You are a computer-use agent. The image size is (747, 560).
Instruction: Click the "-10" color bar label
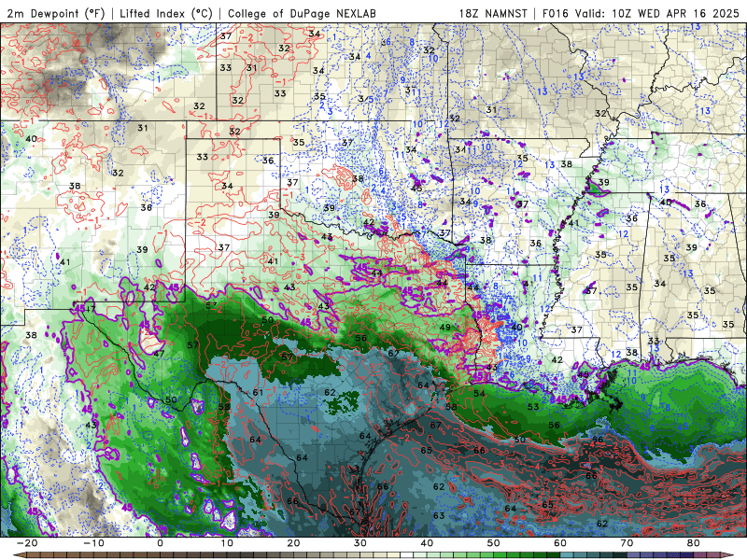tap(93, 543)
